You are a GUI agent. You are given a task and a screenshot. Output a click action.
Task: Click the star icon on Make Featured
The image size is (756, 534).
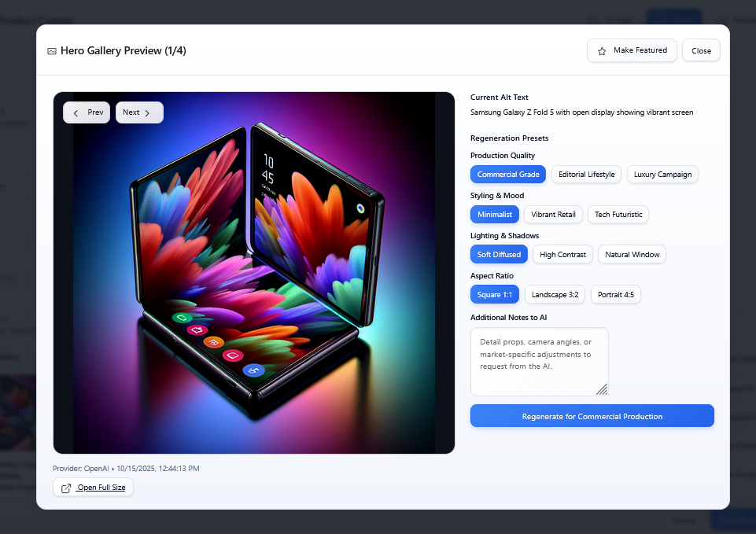602,51
